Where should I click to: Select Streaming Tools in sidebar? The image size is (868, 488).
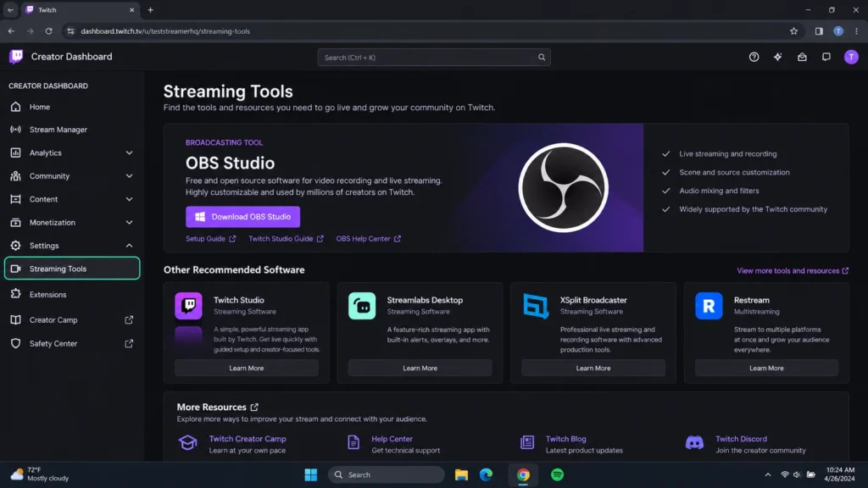(x=72, y=269)
